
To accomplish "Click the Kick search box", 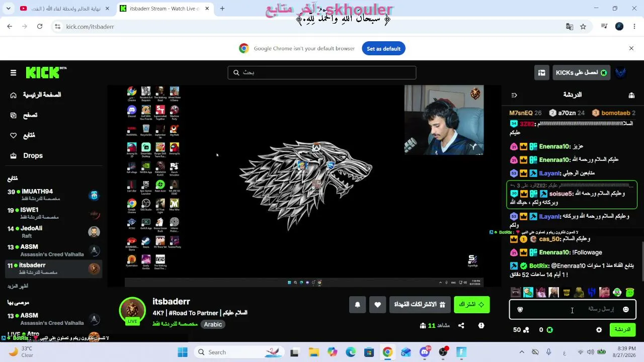I will (322, 72).
